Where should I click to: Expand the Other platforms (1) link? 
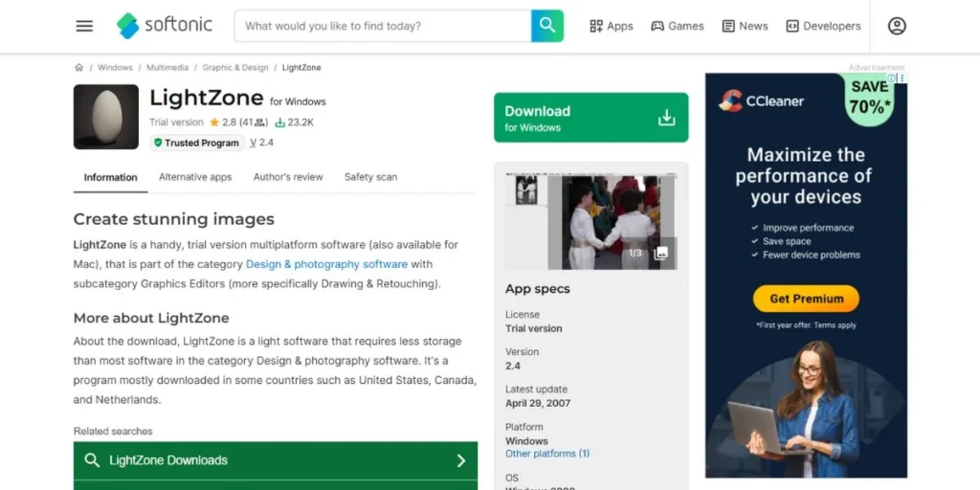547,454
